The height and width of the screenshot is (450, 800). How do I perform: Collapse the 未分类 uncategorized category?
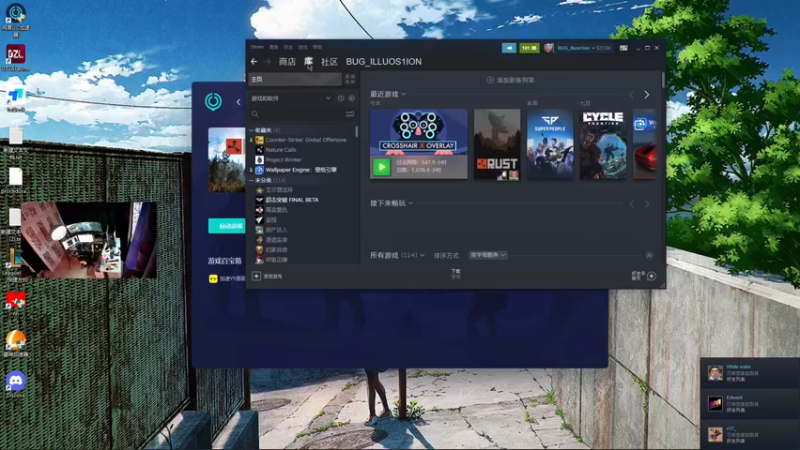point(252,180)
